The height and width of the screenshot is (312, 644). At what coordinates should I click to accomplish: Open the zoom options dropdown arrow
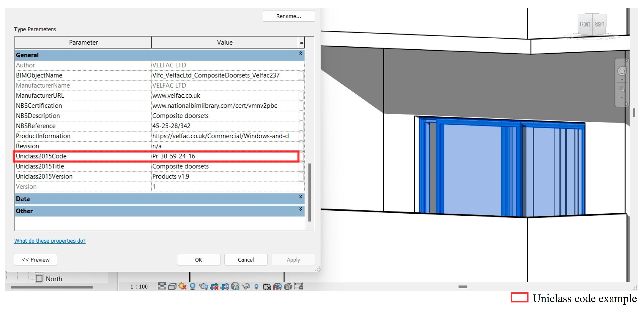[622, 97]
